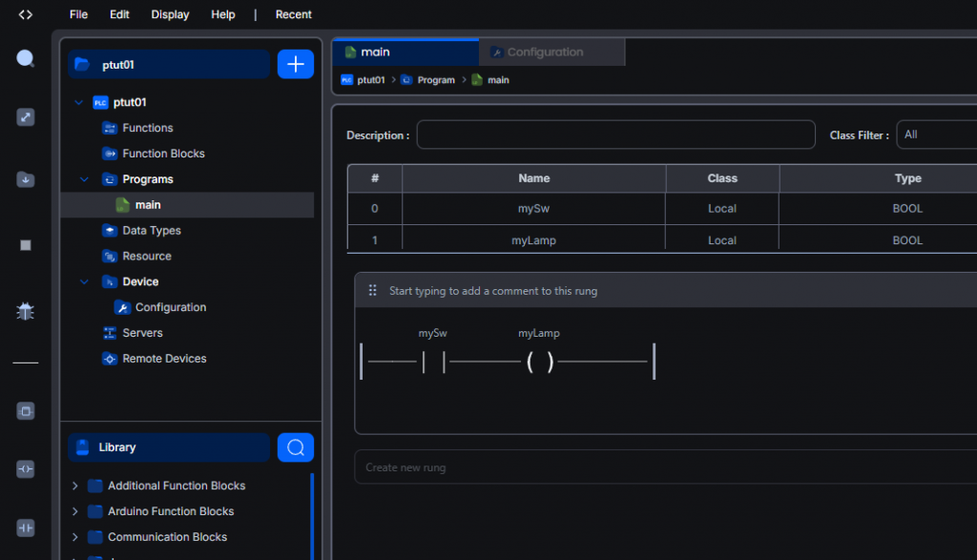Viewport: 977px width, 560px height.
Task: Click the download icon in left sidebar
Action: (26, 179)
